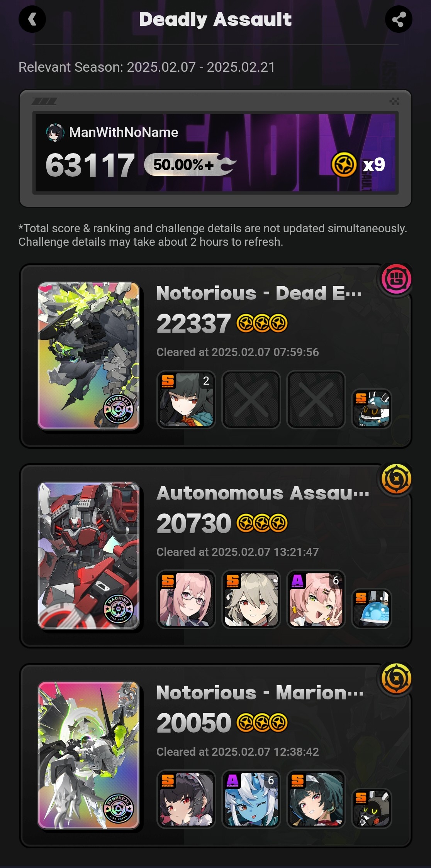This screenshot has width=431, height=868.
Task: Tap the S-rank agent in the Dead End team
Action: (x=186, y=400)
